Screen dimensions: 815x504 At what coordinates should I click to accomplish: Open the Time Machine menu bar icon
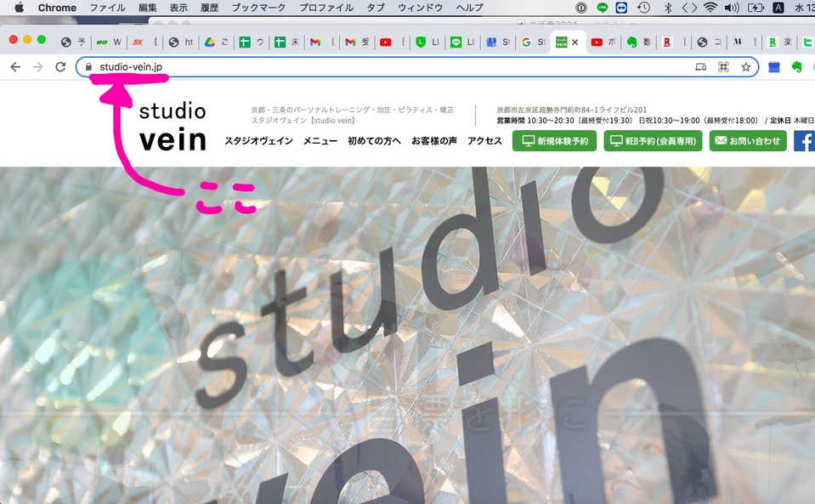click(x=643, y=8)
